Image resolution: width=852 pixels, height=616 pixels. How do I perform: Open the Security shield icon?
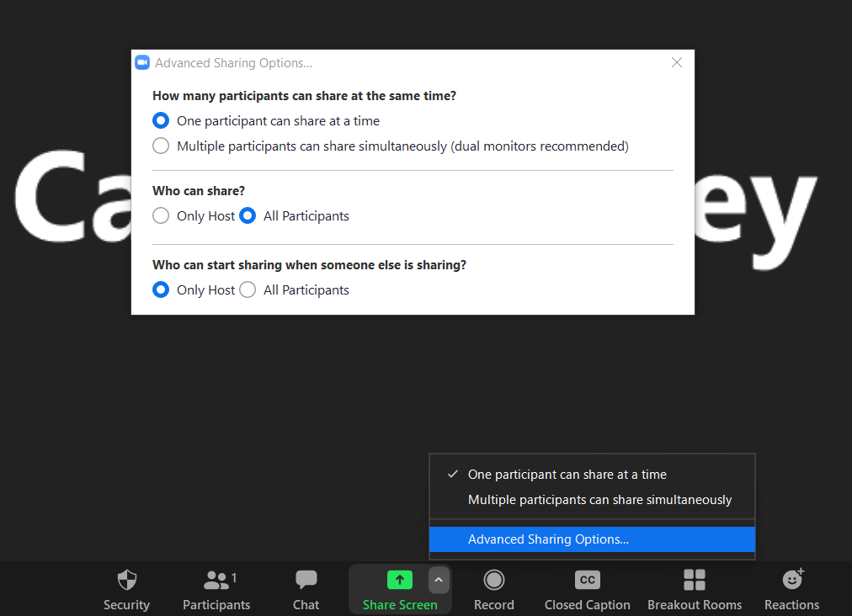click(x=126, y=580)
